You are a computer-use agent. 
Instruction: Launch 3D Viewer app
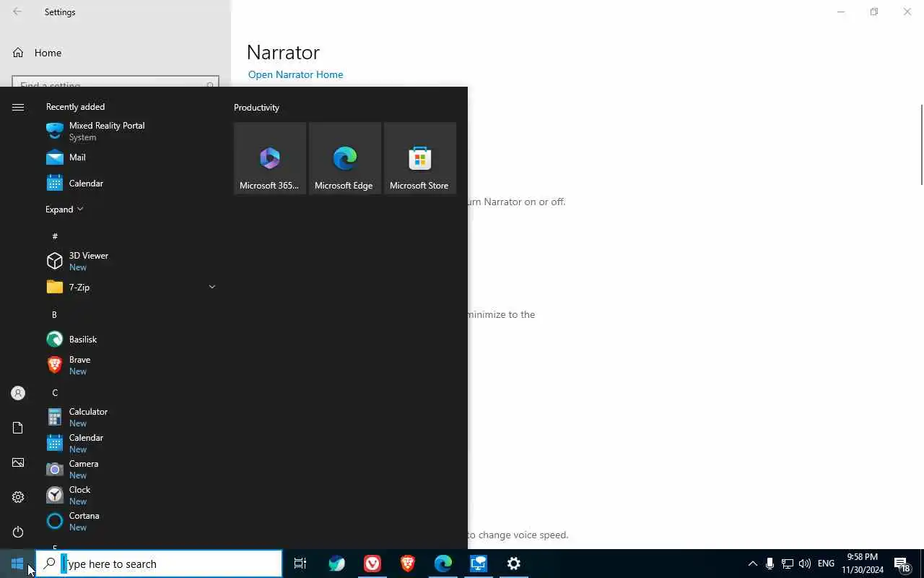(x=130, y=261)
